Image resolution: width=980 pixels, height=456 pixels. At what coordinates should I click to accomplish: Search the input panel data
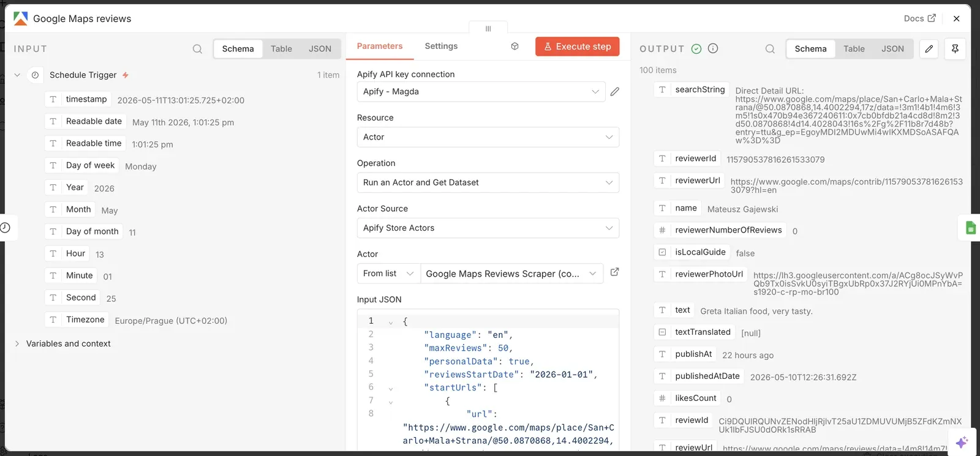(197, 49)
